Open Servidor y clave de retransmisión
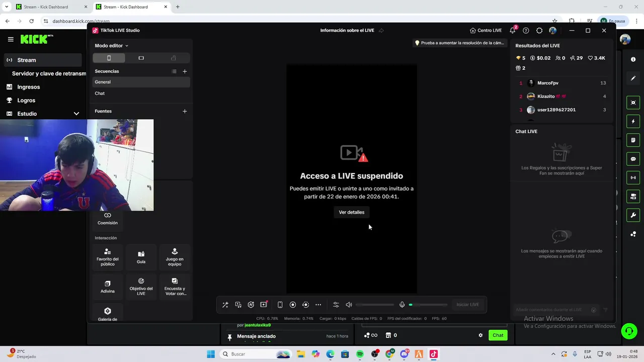Viewport: 644px width, 362px height. [x=49, y=73]
